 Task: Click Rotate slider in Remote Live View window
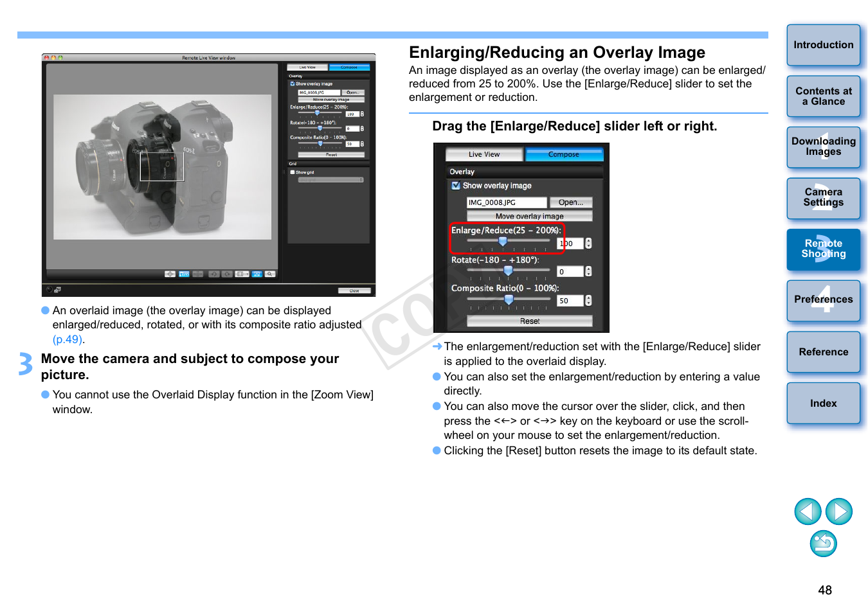click(x=320, y=128)
